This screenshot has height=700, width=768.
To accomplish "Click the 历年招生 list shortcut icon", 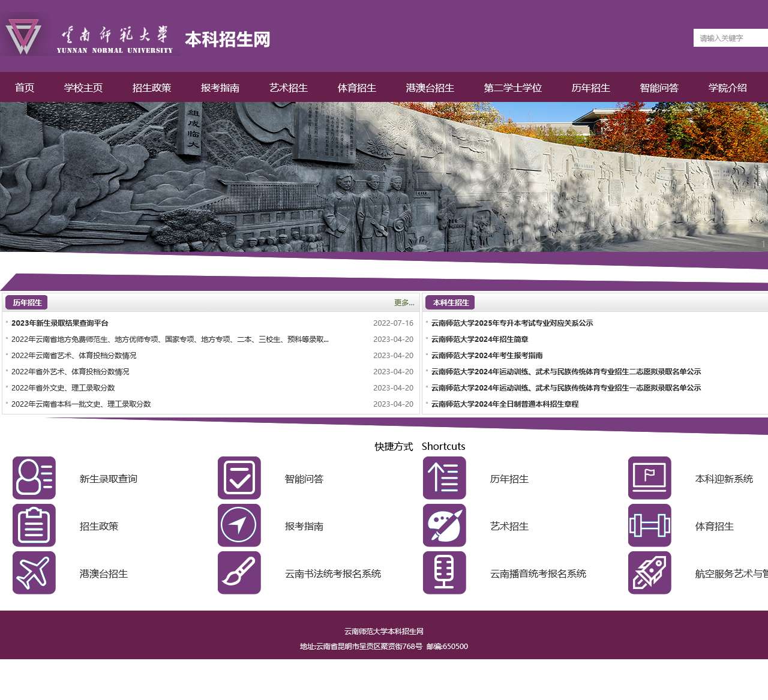I will (x=445, y=478).
